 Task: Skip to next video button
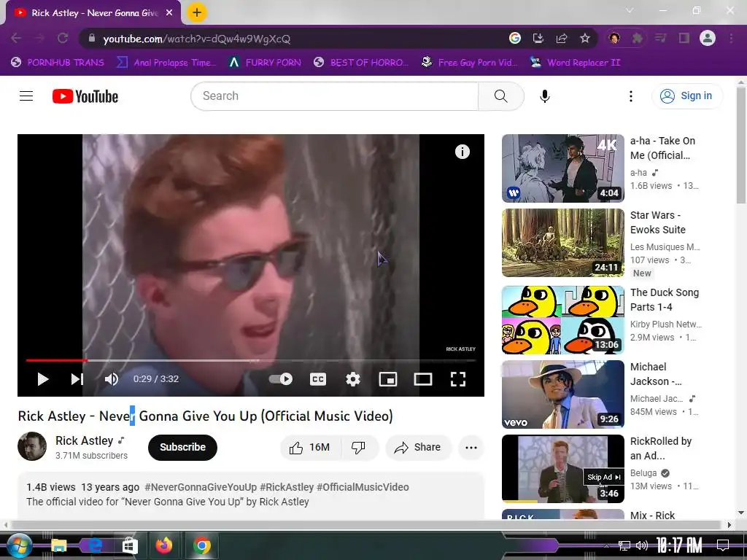(77, 379)
